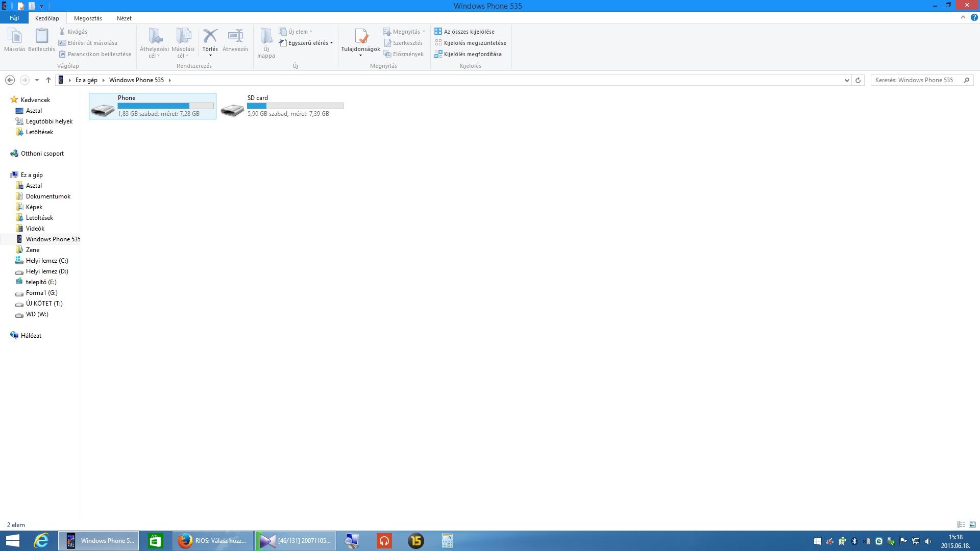Click Kijelölés megszüntetése

click(471, 43)
